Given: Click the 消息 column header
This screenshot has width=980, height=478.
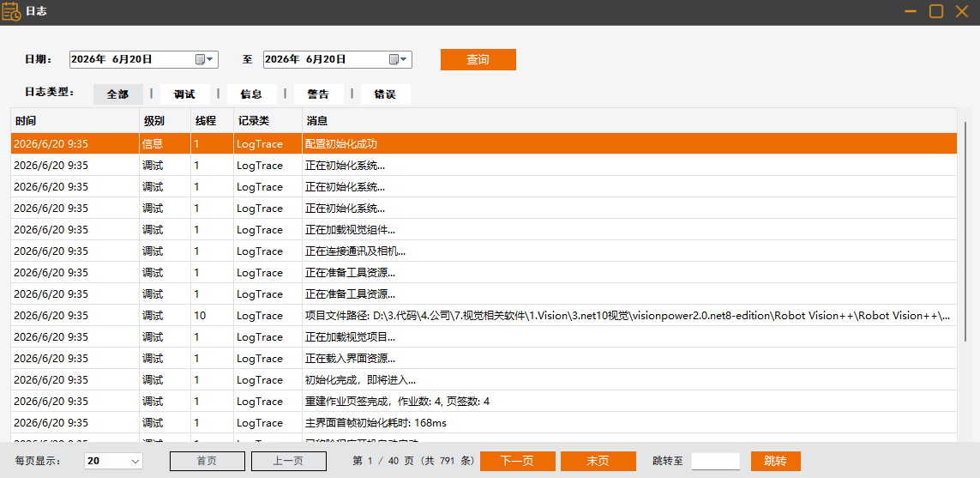Looking at the screenshot, I should (x=629, y=120).
